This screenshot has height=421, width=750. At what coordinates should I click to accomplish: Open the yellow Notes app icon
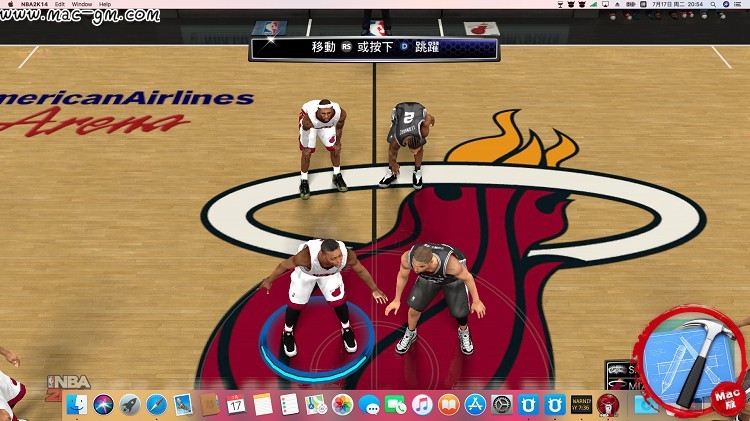click(263, 405)
